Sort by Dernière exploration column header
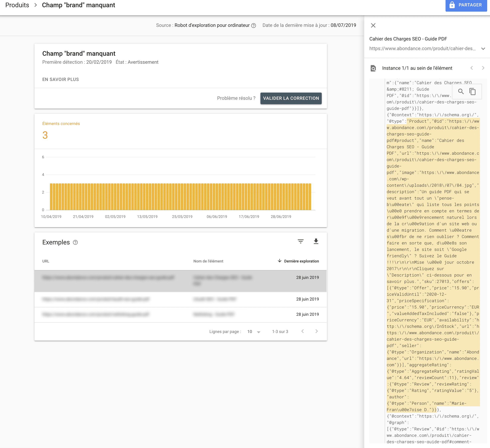Screen dimensions: 490x448 coord(298,261)
